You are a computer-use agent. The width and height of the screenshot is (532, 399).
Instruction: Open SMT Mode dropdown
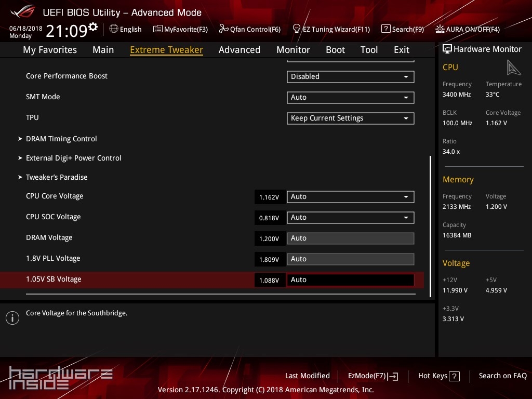tap(350, 98)
